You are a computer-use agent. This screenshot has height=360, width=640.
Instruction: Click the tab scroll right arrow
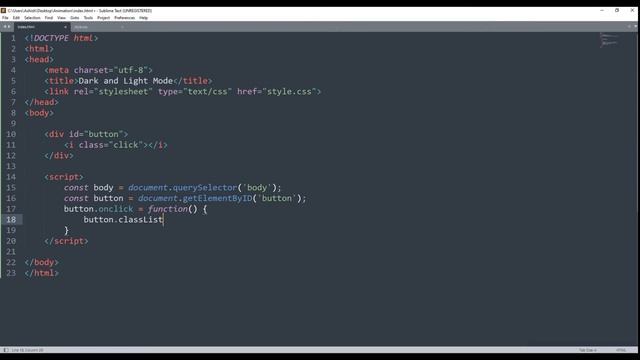click(9, 27)
